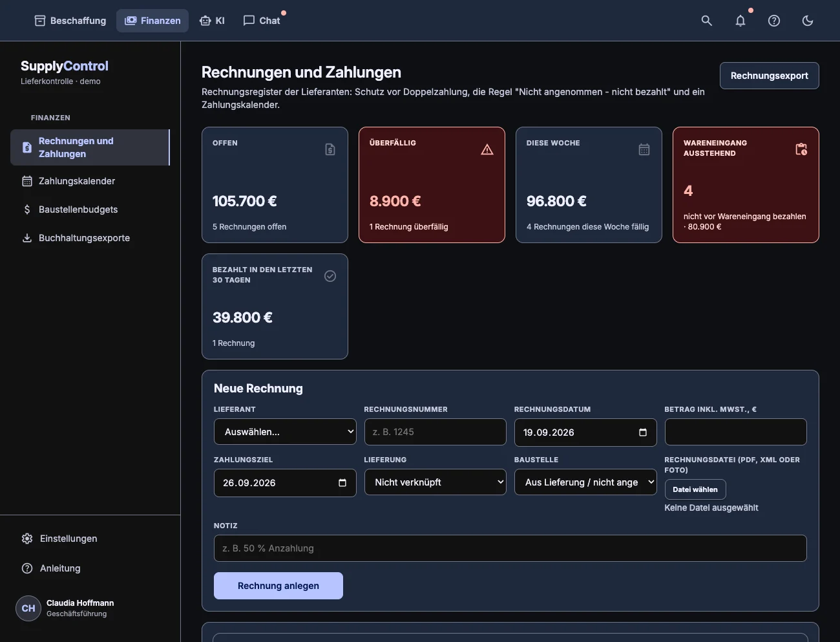Click the CH user avatar
This screenshot has height=642, width=840.
[28, 608]
